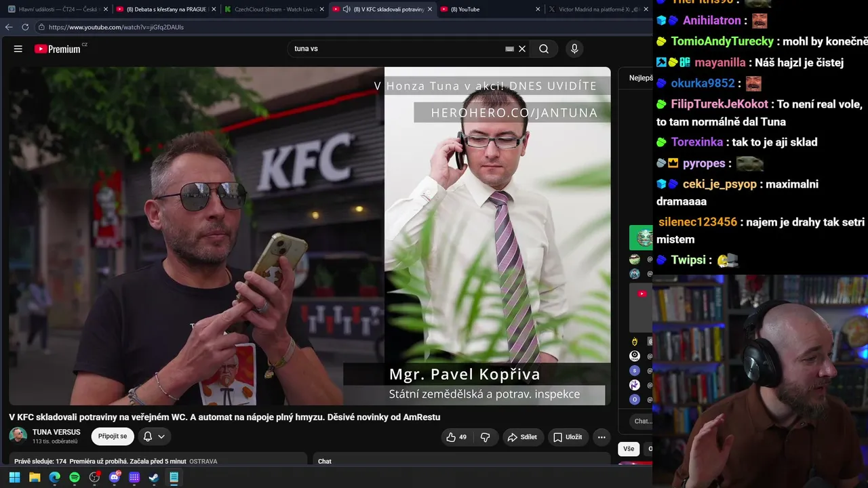Open the Notepad app on taskbar
The height and width of the screenshot is (488, 868).
tap(174, 477)
